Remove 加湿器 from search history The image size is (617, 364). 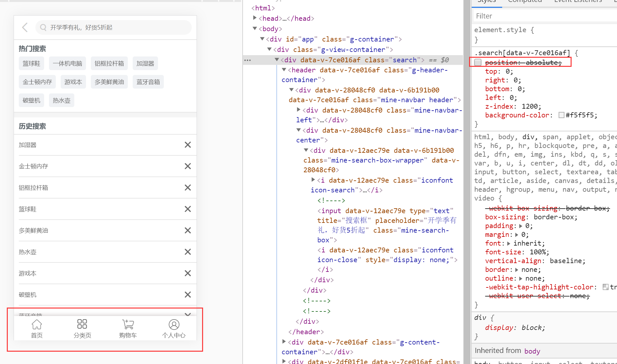[x=188, y=145]
